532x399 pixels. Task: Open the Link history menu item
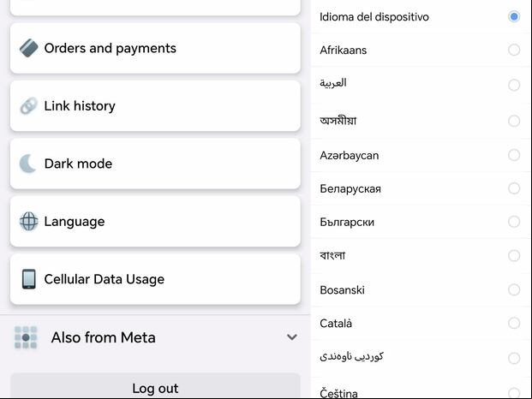coord(155,106)
